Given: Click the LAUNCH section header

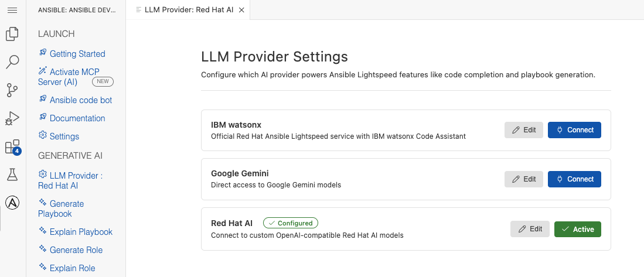Looking at the screenshot, I should click(x=56, y=34).
